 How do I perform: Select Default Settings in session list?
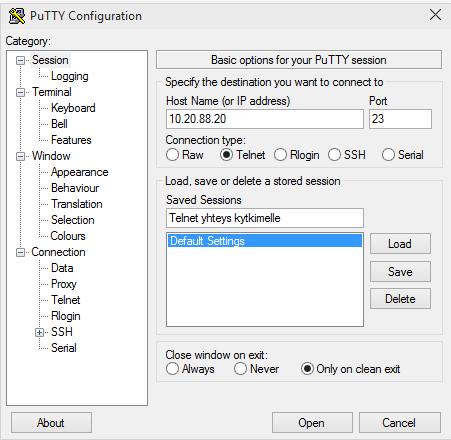(265, 241)
